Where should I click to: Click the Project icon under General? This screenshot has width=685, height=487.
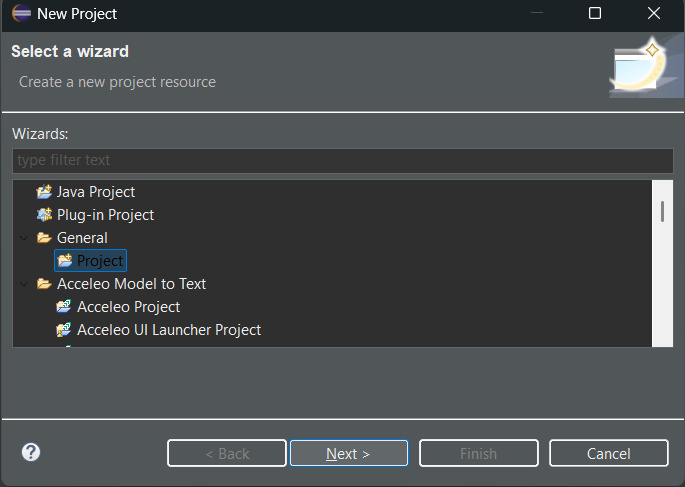pyautogui.click(x=65, y=260)
